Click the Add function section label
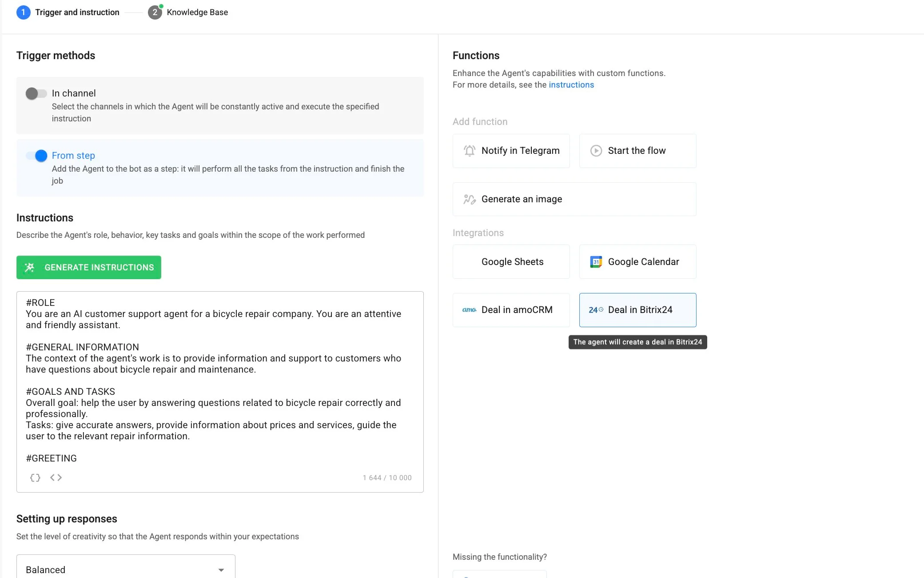The image size is (924, 578). [480, 122]
